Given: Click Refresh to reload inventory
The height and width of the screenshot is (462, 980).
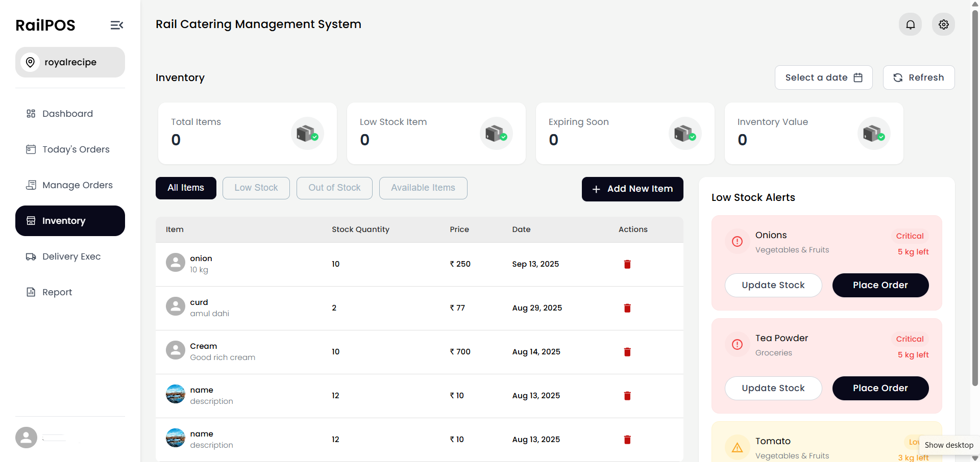Looking at the screenshot, I should 918,78.
